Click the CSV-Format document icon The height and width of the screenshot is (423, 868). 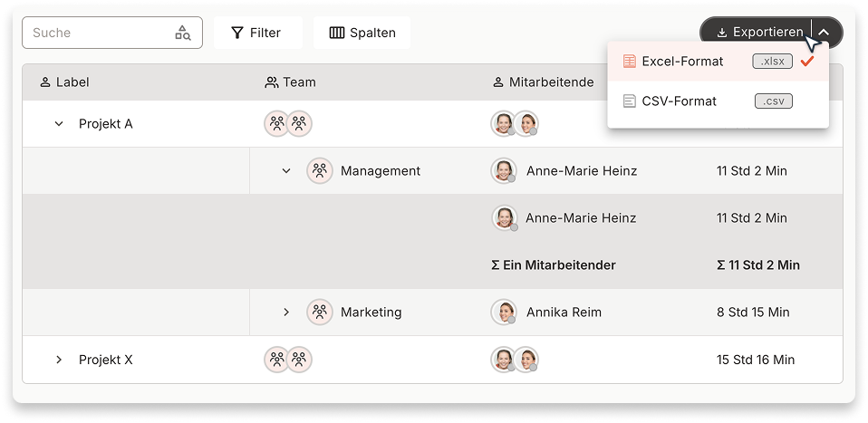(630, 101)
